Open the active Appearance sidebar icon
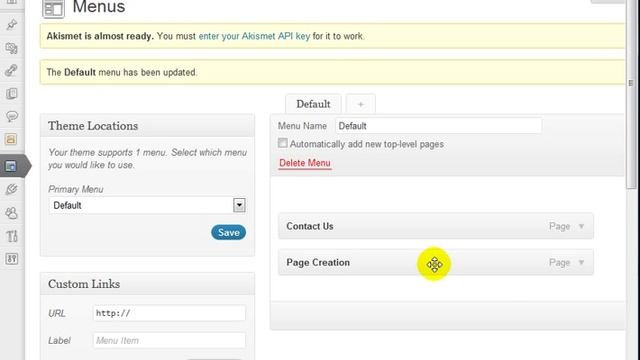This screenshot has width=640, height=360. pyautogui.click(x=11, y=166)
